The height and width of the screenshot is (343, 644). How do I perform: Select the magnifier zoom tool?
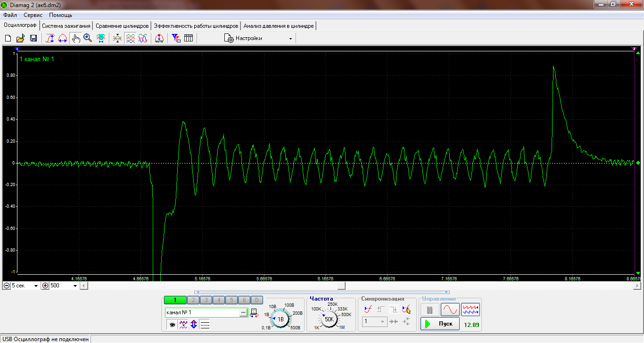88,38
